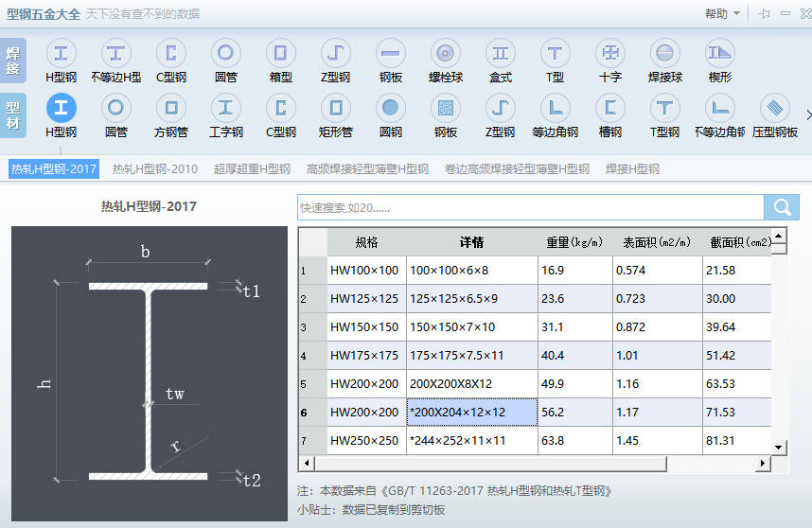
Task: Select the T型钢 icon in second row
Action: click(665, 108)
